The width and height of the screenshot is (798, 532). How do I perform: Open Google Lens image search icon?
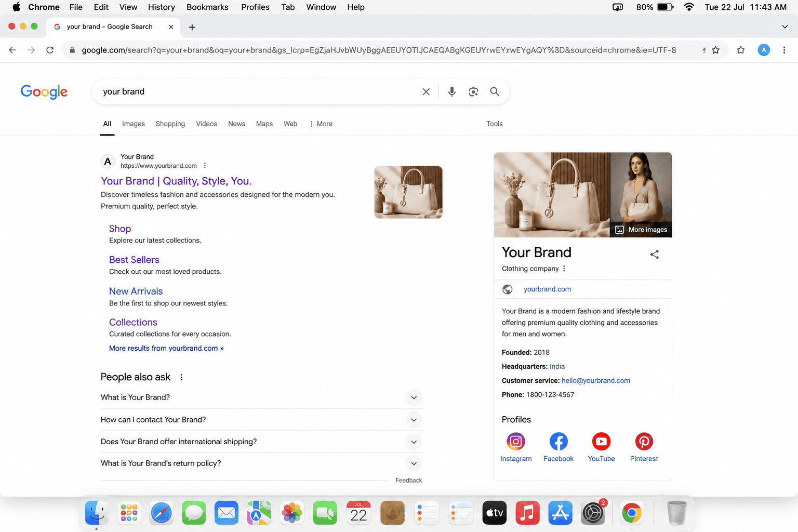coord(473,91)
